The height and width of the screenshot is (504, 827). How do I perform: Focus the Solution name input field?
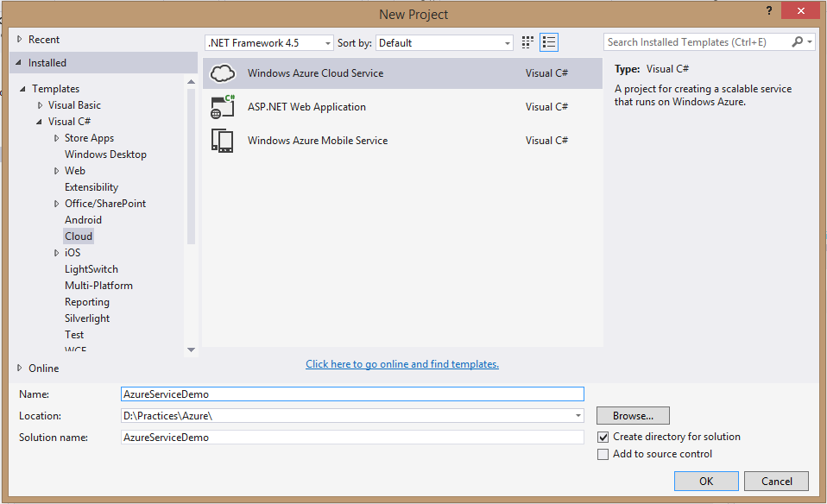352,438
